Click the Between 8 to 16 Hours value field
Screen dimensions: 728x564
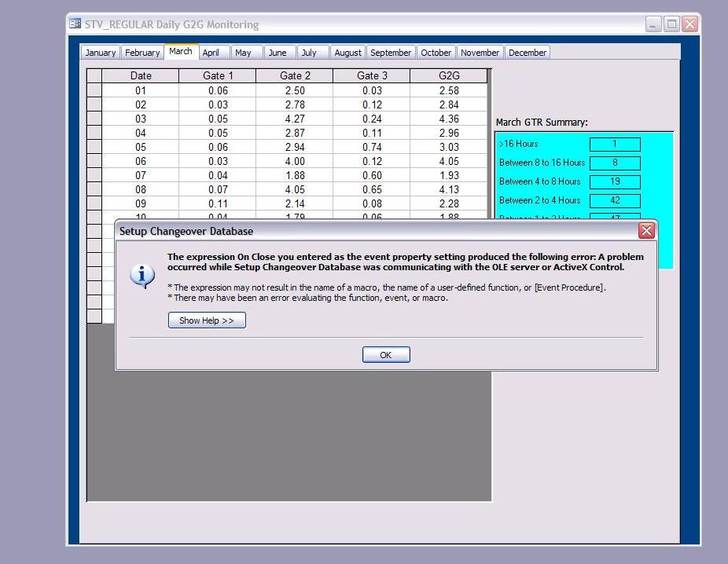pos(615,163)
